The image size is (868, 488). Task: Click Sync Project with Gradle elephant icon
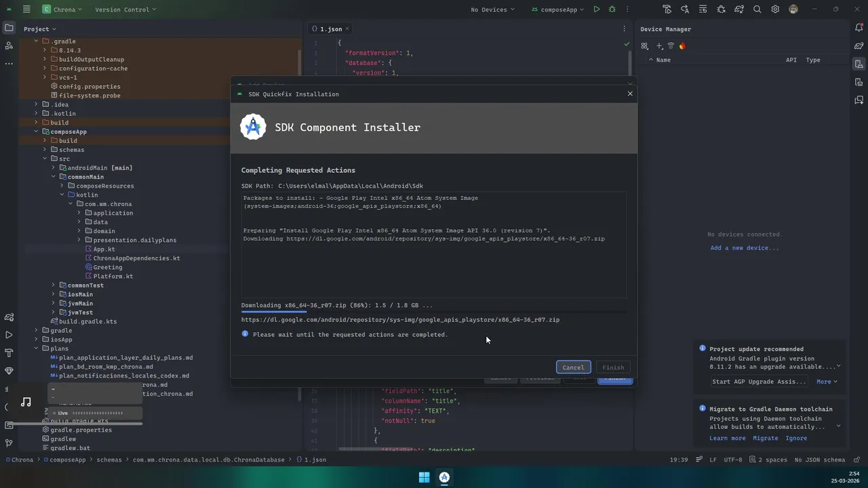pyautogui.click(x=739, y=9)
